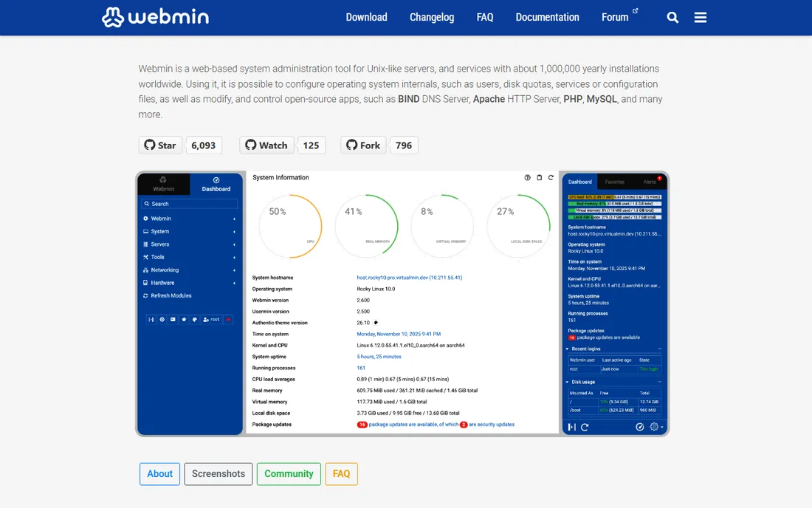Open the 125 watchers count
Viewport: 812px width, 508px height.
pos(311,145)
